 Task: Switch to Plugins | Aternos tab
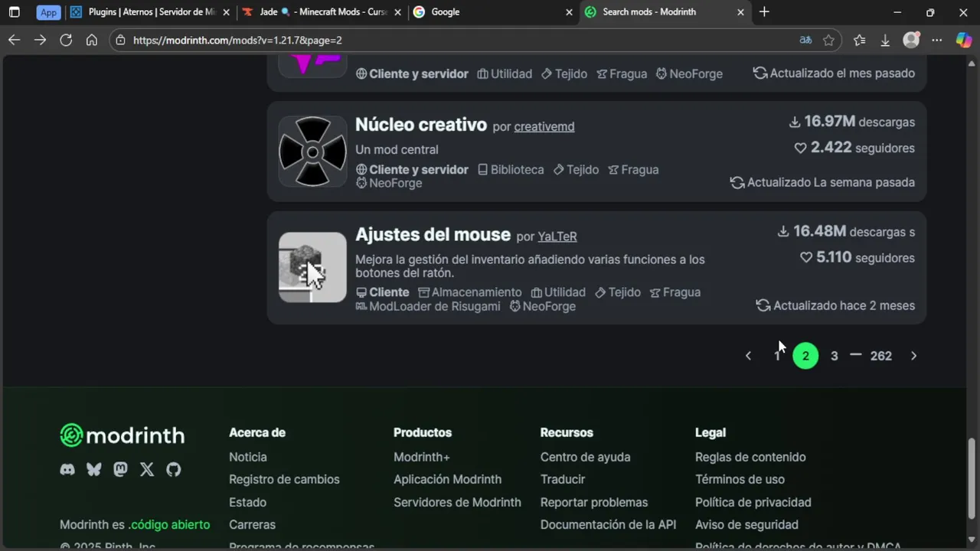pyautogui.click(x=149, y=12)
